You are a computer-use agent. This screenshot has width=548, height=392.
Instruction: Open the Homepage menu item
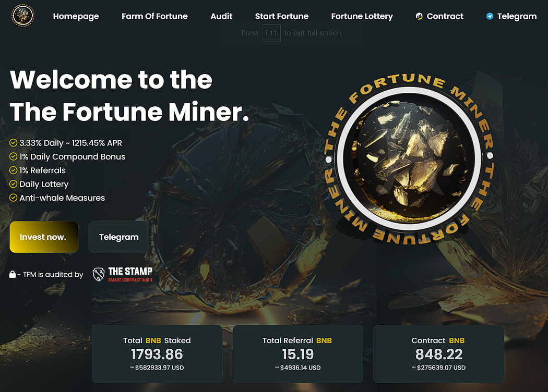click(x=76, y=16)
